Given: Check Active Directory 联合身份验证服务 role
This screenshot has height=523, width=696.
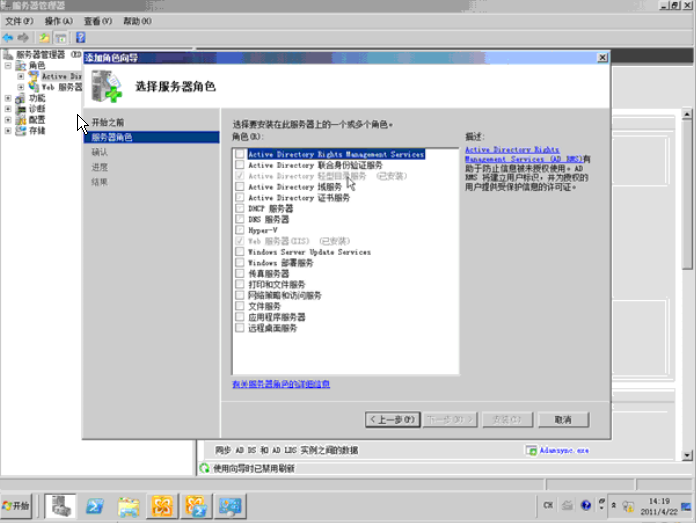Looking at the screenshot, I should (240, 165).
